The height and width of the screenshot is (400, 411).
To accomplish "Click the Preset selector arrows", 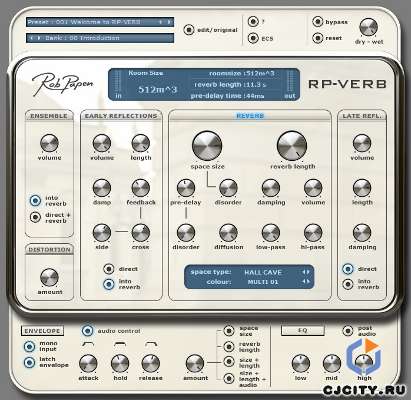I will (165, 22).
